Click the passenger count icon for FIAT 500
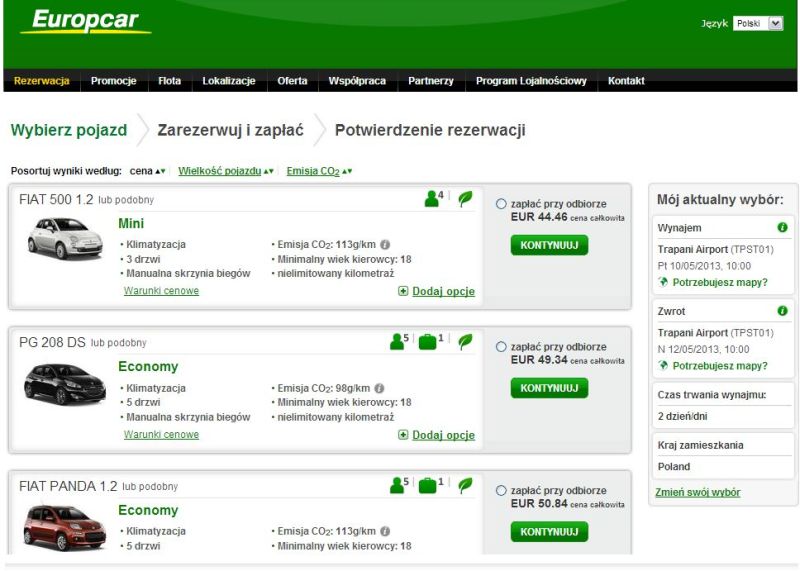The width and height of the screenshot is (800, 571). tap(434, 198)
